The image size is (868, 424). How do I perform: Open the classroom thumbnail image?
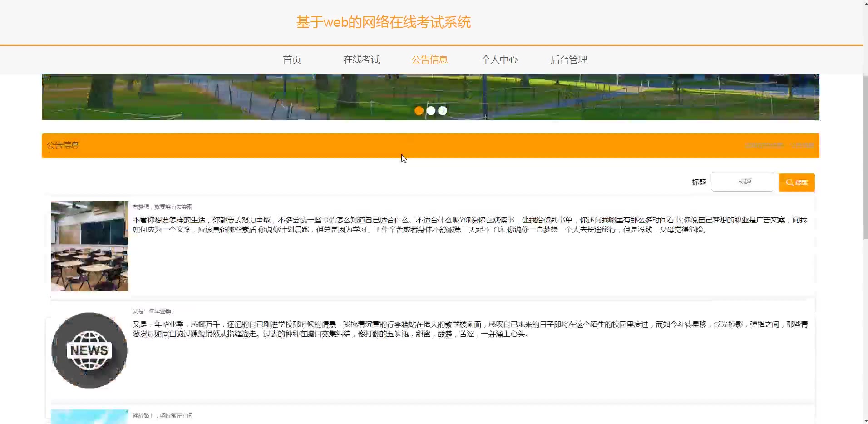coord(89,246)
